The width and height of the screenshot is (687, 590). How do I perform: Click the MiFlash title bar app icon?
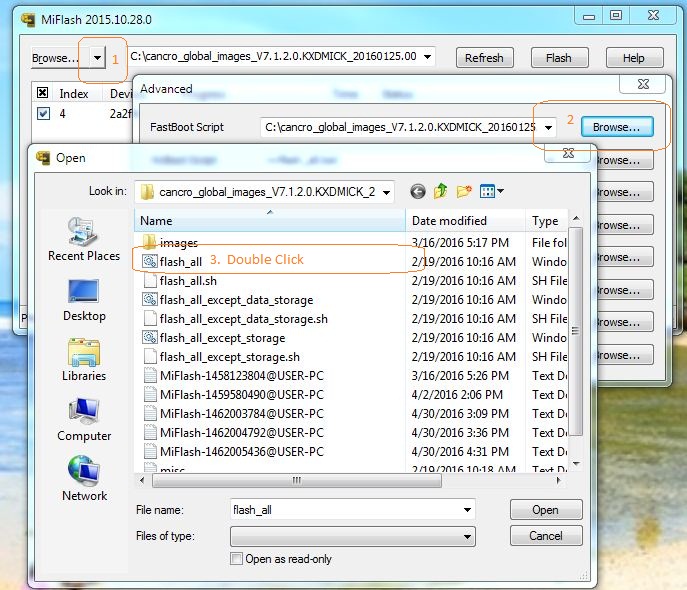[x=28, y=20]
